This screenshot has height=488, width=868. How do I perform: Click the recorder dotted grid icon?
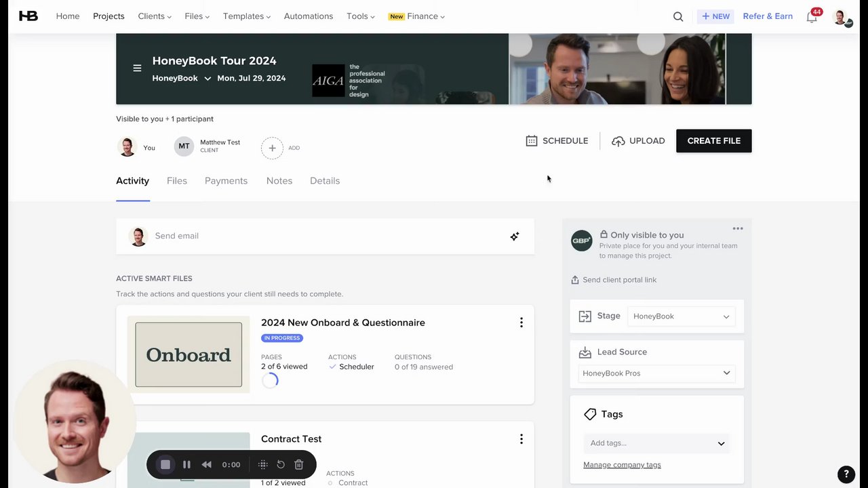pyautogui.click(x=263, y=464)
